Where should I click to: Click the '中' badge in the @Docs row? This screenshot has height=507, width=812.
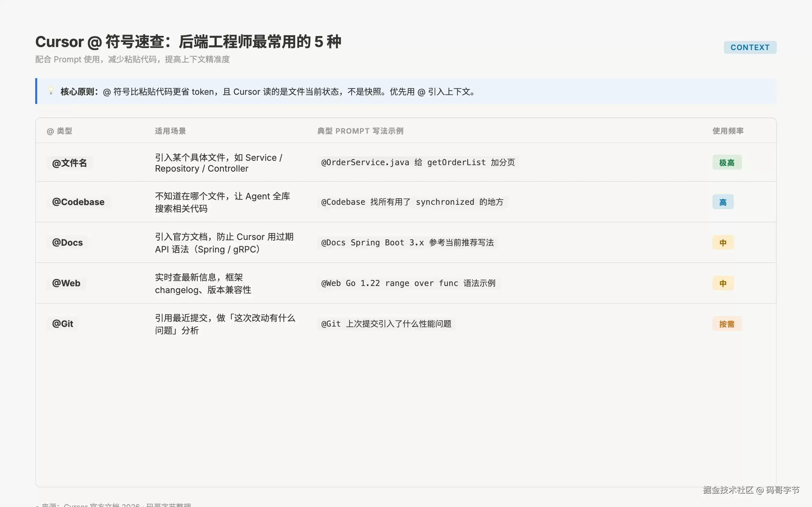723,243
